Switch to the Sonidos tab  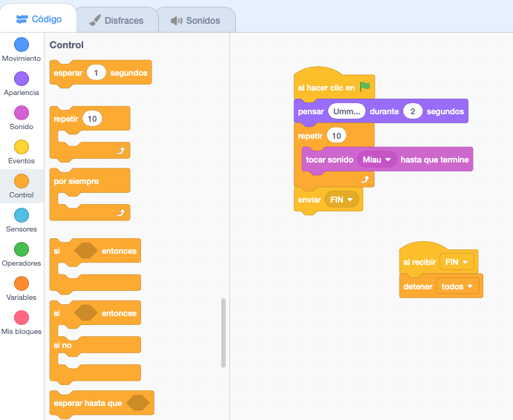tap(196, 20)
